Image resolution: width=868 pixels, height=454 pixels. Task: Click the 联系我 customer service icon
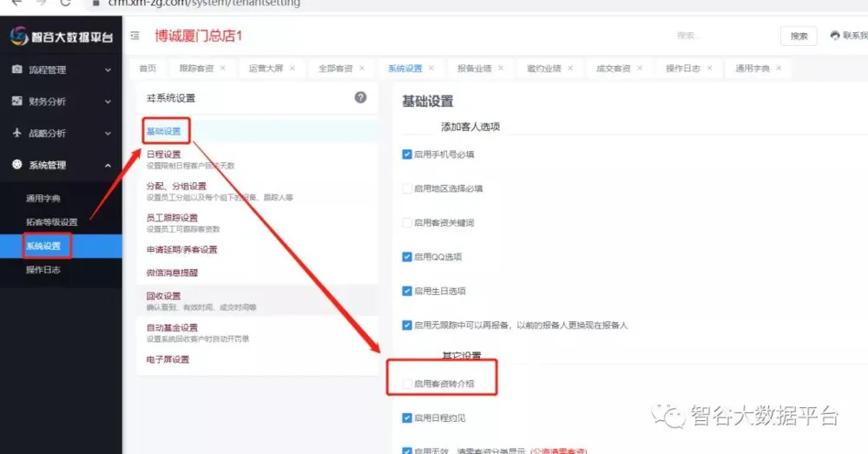pos(835,36)
